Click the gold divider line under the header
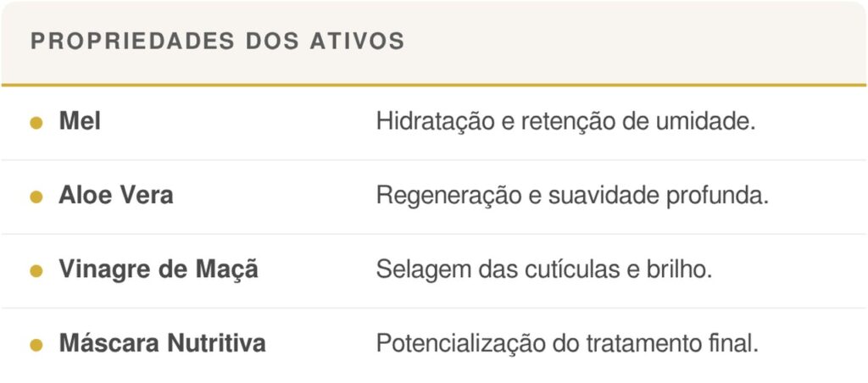Image resolution: width=868 pixels, height=383 pixels. coord(434,85)
